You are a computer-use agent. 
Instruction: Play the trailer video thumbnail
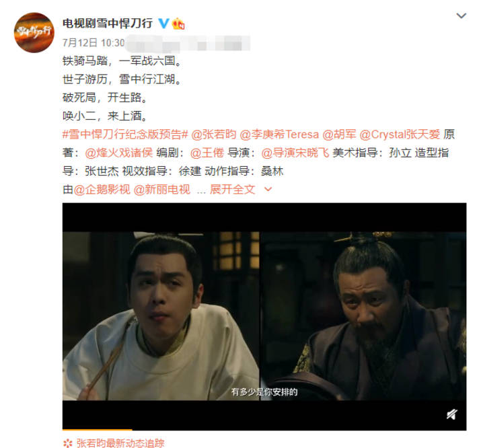click(x=264, y=316)
